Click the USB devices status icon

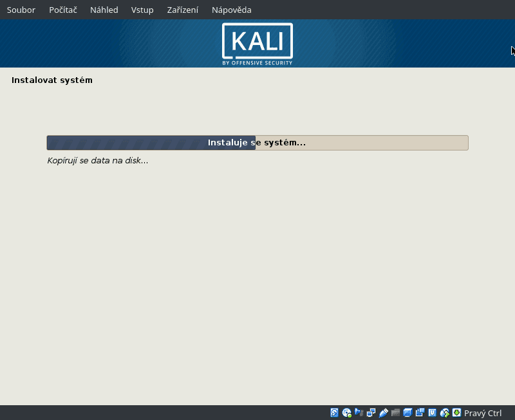pyautogui.click(x=384, y=412)
